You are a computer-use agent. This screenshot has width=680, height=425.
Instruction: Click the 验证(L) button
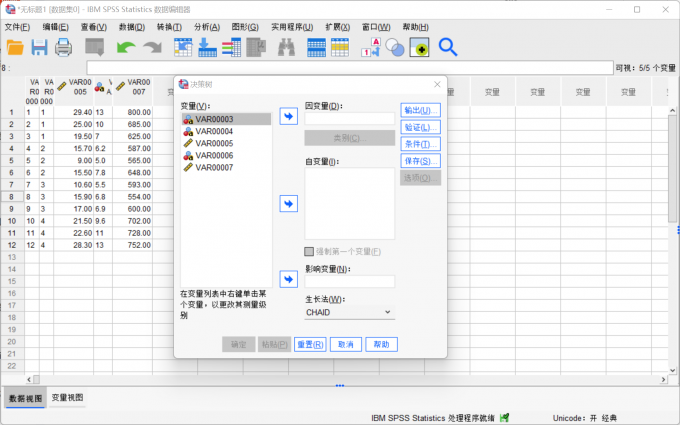(420, 127)
